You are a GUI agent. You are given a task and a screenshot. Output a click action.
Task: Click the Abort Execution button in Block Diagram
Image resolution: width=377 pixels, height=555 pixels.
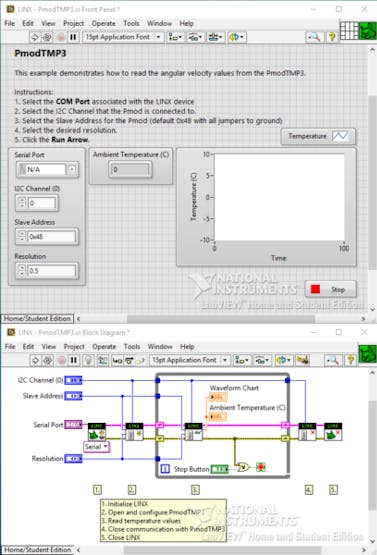tap(61, 360)
